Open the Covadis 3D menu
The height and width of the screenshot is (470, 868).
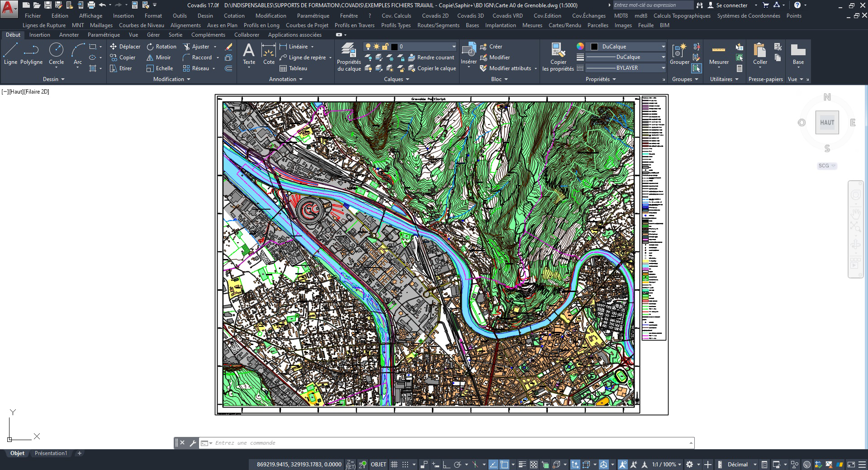[470, 16]
